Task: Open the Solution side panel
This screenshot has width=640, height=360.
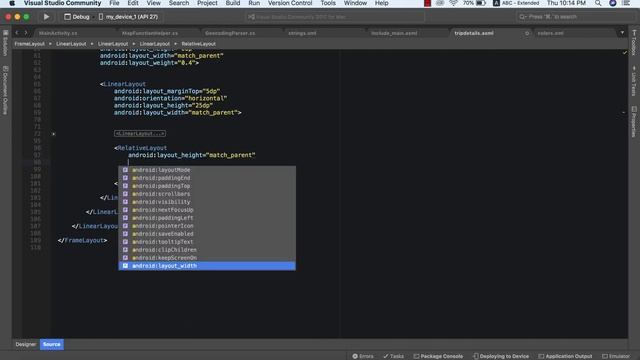Action: [x=5, y=43]
